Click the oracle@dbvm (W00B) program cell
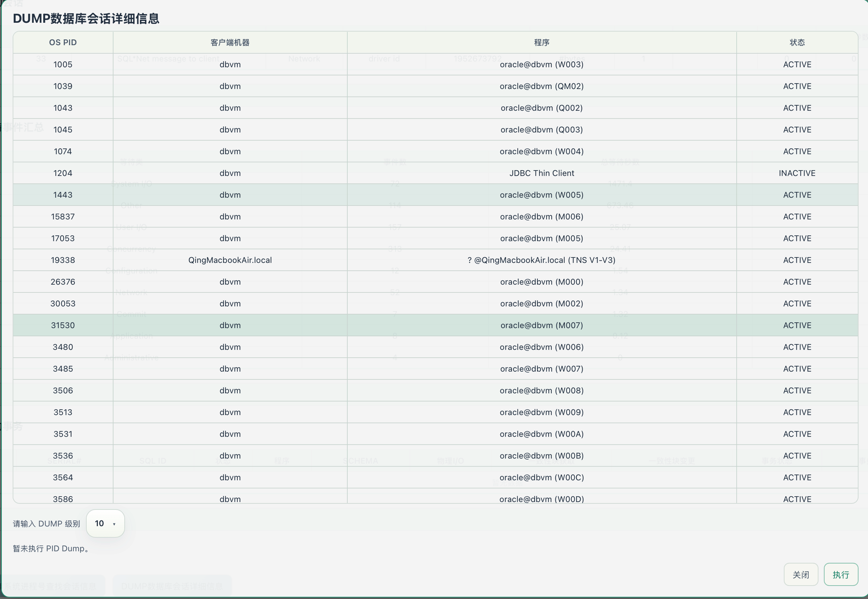 542,456
